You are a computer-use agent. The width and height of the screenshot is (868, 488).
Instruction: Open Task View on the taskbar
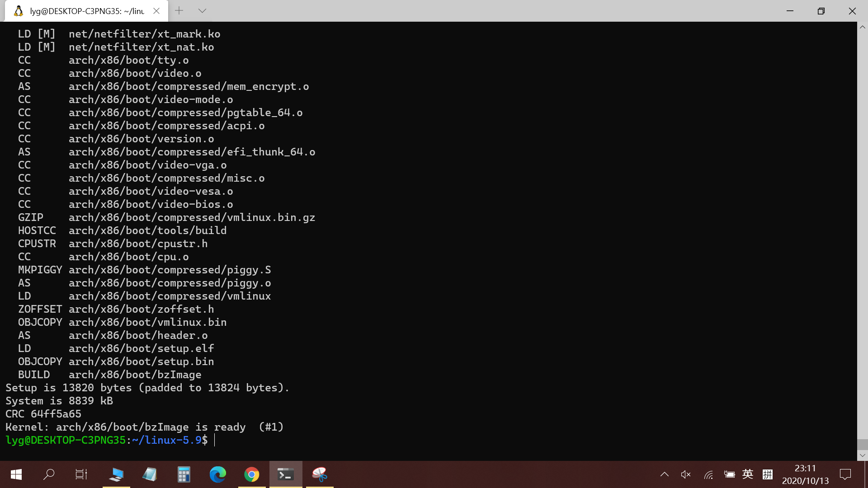coord(81,474)
